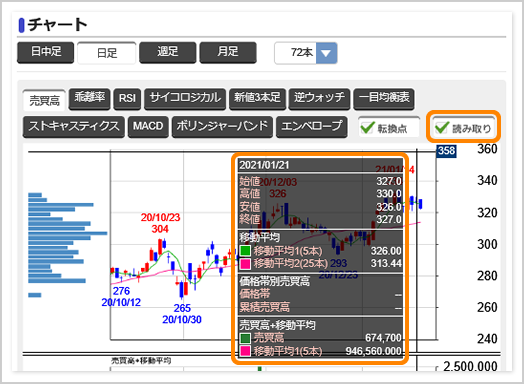The height and width of the screenshot is (384, 524).
Task: Expand the 72本 bar count dropdown arrow
Action: pos(326,53)
